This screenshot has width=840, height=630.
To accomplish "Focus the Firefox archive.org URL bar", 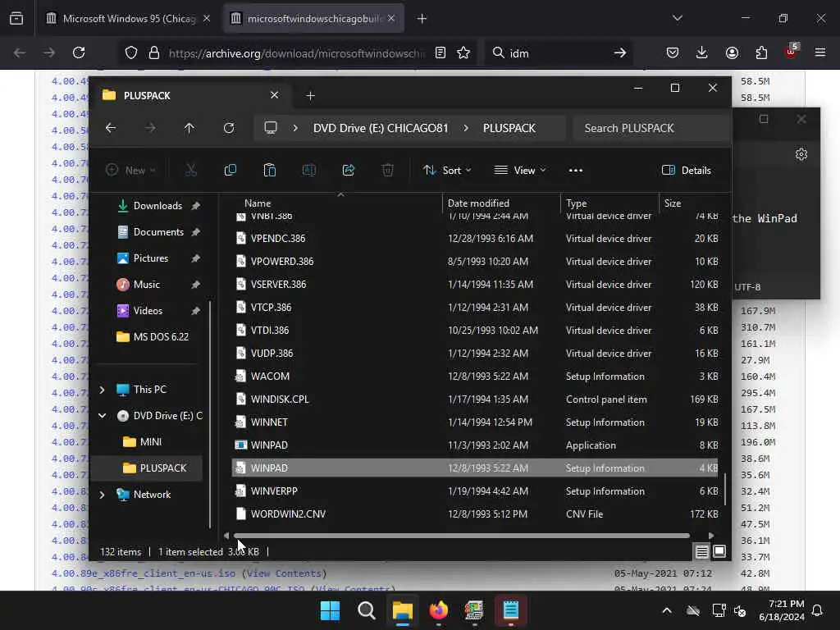I will pos(296,52).
